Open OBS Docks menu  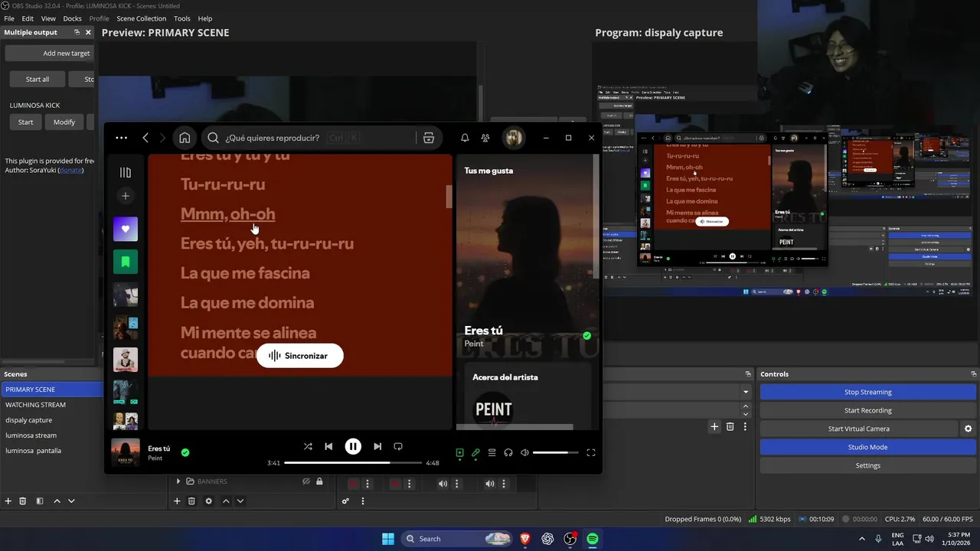click(72, 18)
